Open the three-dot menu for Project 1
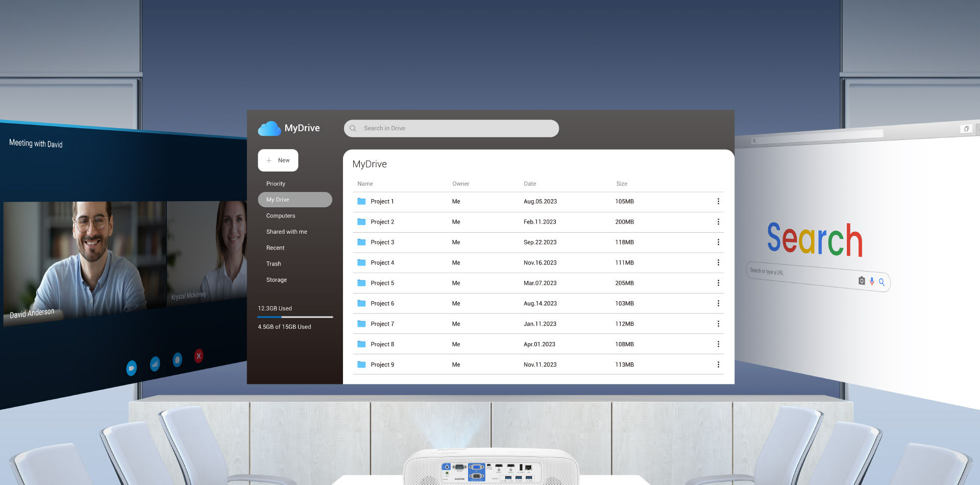 (719, 201)
